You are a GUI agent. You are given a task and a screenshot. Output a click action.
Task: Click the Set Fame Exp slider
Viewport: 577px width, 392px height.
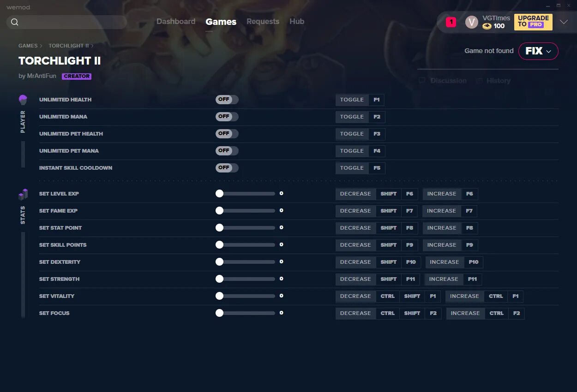click(x=245, y=211)
